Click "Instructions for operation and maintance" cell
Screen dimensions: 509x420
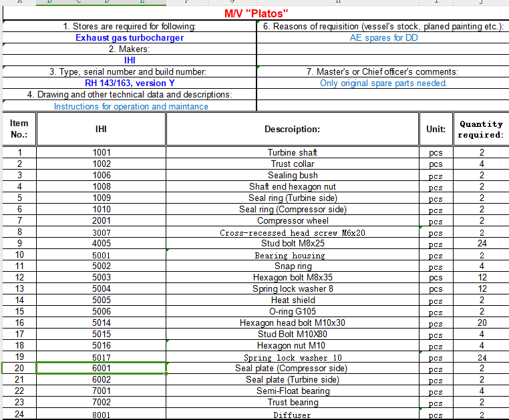[x=131, y=106]
